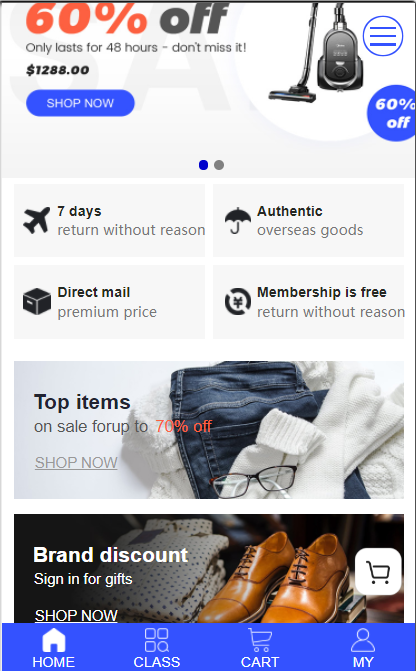Open the CART tab in bottom bar
416x671 pixels.
(x=260, y=647)
